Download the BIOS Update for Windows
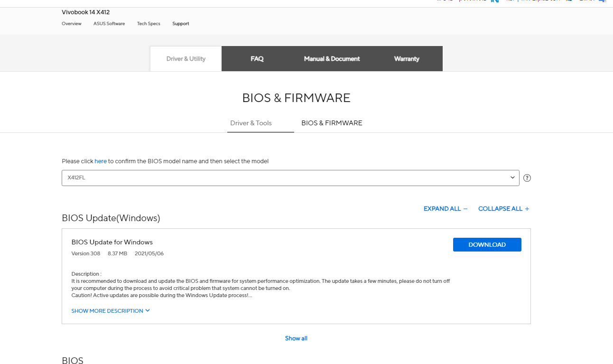This screenshot has height=364, width=613. 487,245
